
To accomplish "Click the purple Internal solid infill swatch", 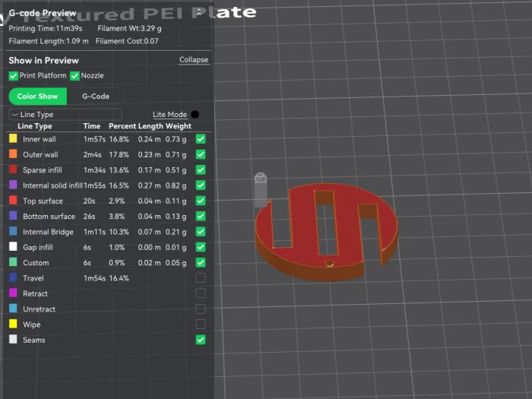I will click(13, 185).
